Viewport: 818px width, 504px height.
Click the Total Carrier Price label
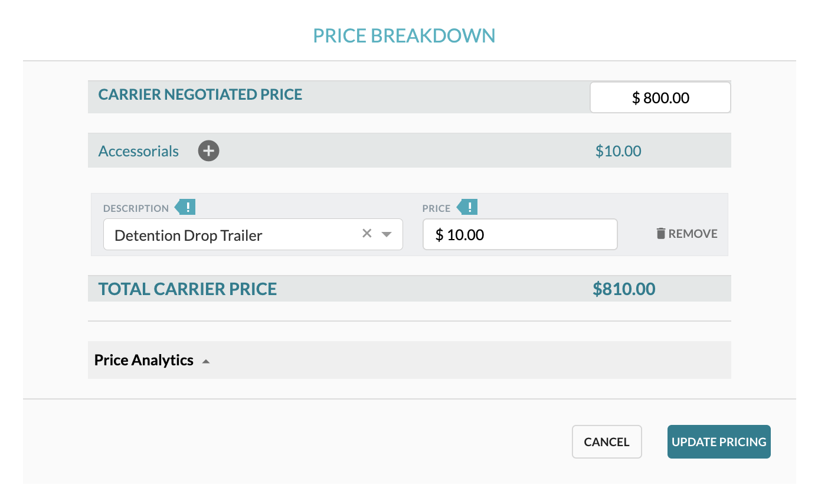(188, 289)
